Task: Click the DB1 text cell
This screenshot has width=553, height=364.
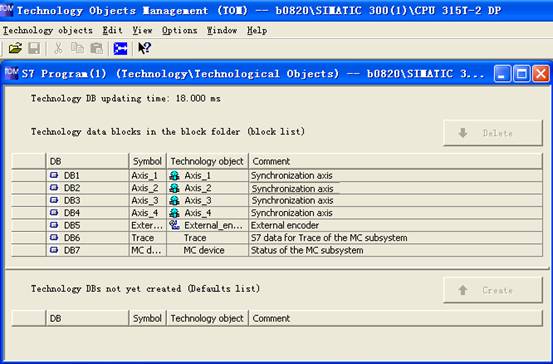Action: tap(72, 175)
